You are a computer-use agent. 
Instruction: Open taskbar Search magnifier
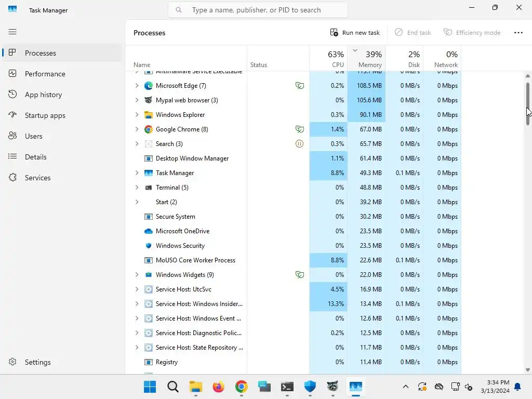172,387
